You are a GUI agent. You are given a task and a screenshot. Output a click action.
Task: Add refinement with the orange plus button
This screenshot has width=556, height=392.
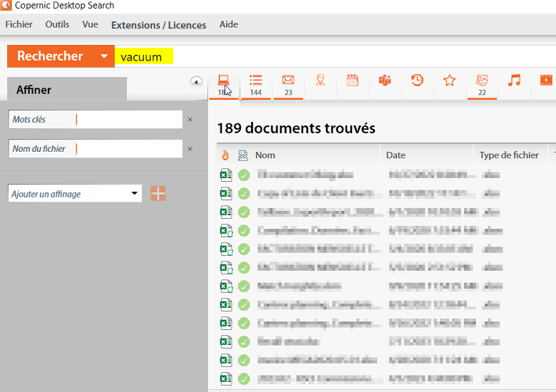click(158, 194)
